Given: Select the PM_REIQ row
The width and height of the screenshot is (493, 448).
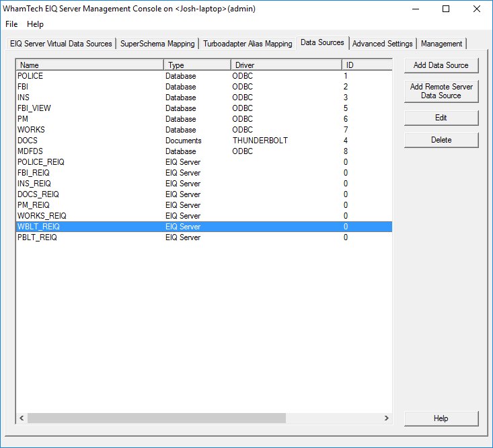Looking at the screenshot, I should 204,205.
